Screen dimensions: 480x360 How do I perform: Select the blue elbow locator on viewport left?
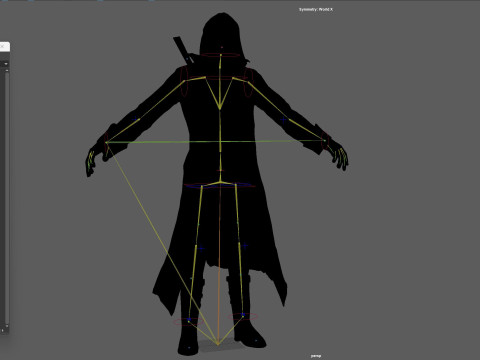135,119
